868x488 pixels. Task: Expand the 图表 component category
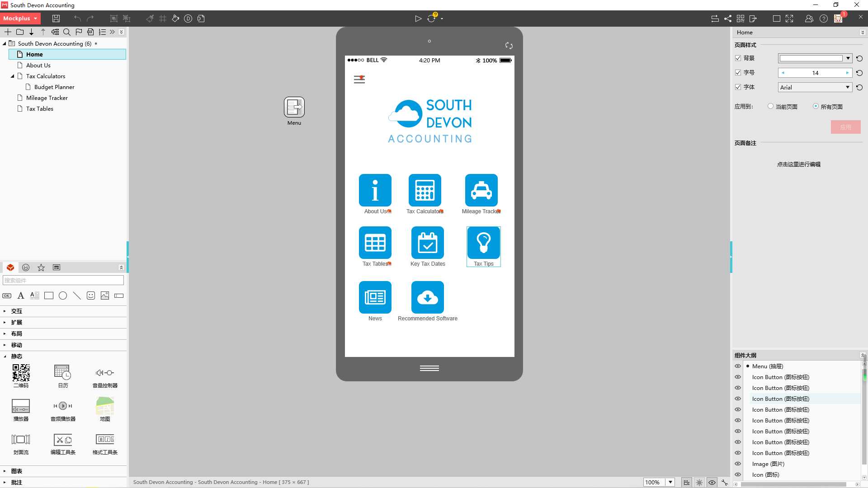pyautogui.click(x=5, y=471)
